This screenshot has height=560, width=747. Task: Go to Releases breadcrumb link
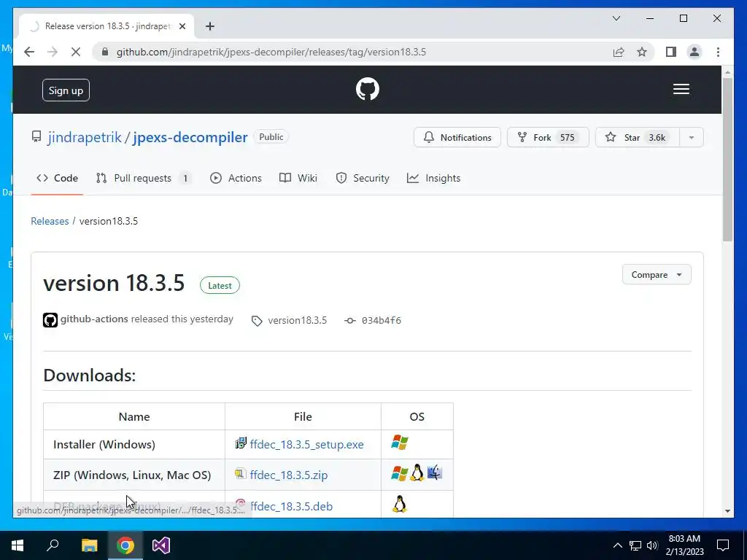(50, 221)
